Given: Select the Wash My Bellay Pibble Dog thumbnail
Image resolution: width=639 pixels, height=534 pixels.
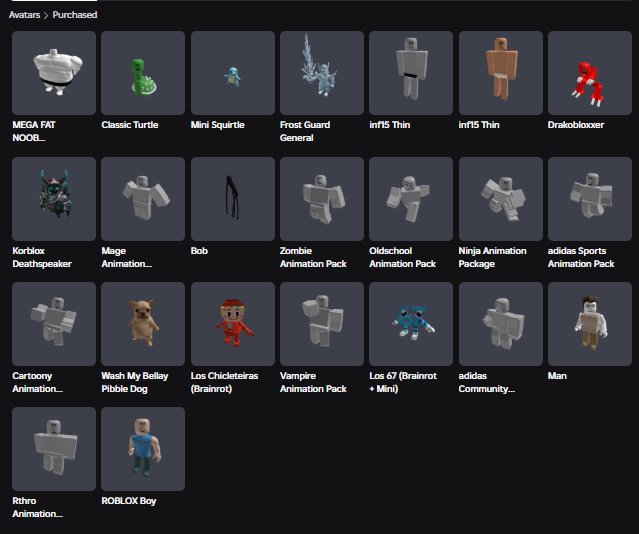Looking at the screenshot, I should pos(143,324).
